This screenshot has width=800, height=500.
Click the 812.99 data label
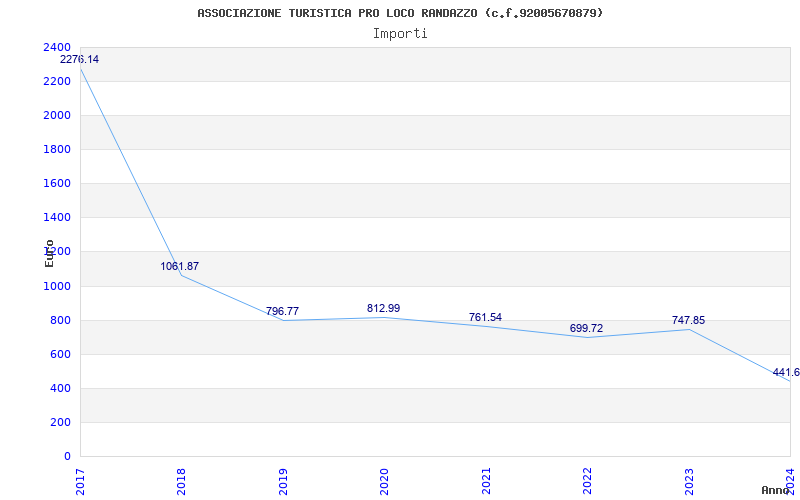point(383,308)
